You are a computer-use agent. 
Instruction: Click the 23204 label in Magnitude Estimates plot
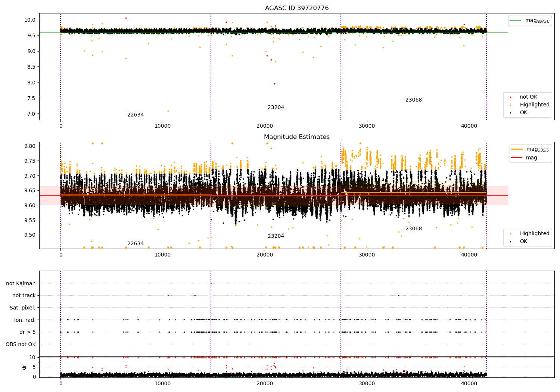coord(276,236)
